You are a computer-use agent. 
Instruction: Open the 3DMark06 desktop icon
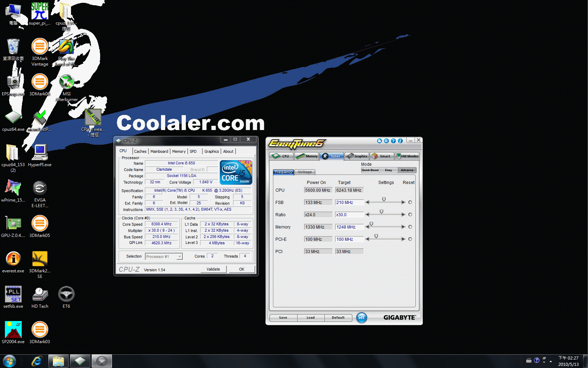[x=40, y=84]
